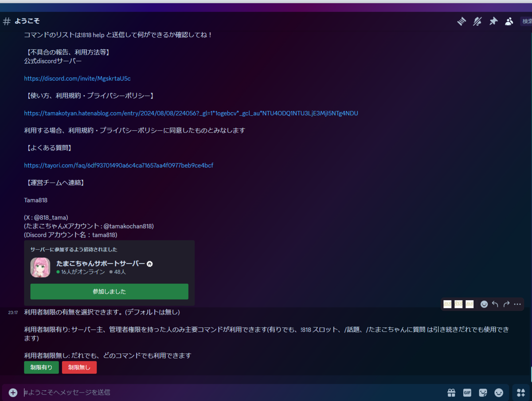This screenshot has height=401, width=532.
Task: Open the Nitro gift menu
Action: pos(451,393)
